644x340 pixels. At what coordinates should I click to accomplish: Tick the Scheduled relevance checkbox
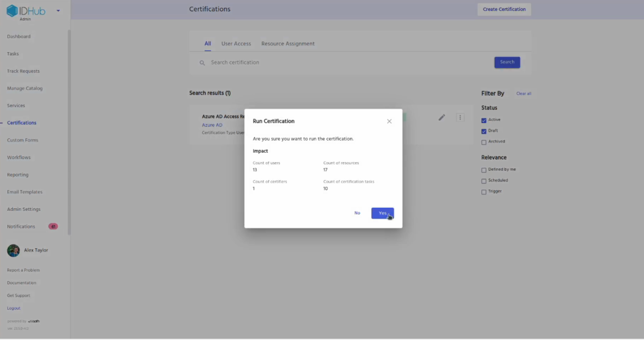(x=484, y=181)
